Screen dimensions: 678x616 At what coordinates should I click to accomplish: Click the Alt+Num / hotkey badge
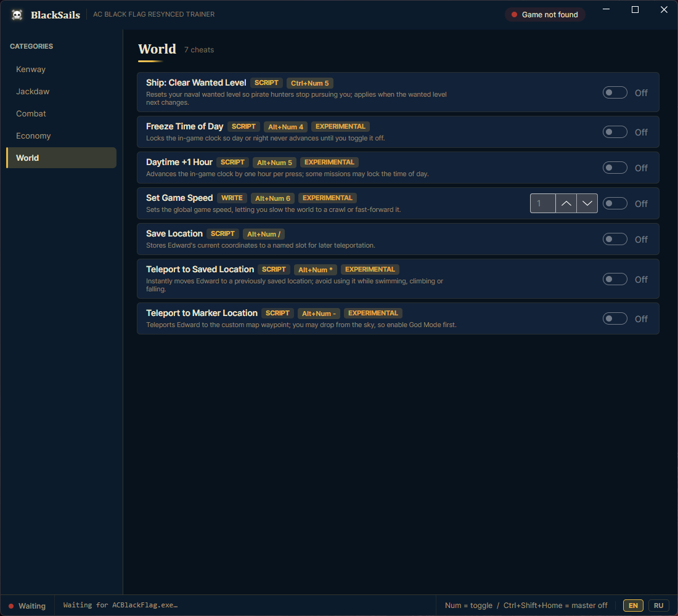pyautogui.click(x=264, y=234)
